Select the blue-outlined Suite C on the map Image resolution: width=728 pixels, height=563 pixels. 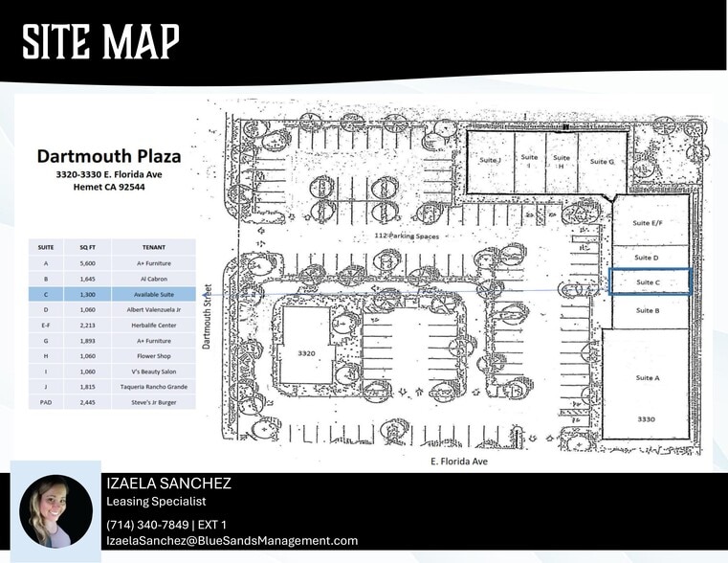click(x=649, y=281)
